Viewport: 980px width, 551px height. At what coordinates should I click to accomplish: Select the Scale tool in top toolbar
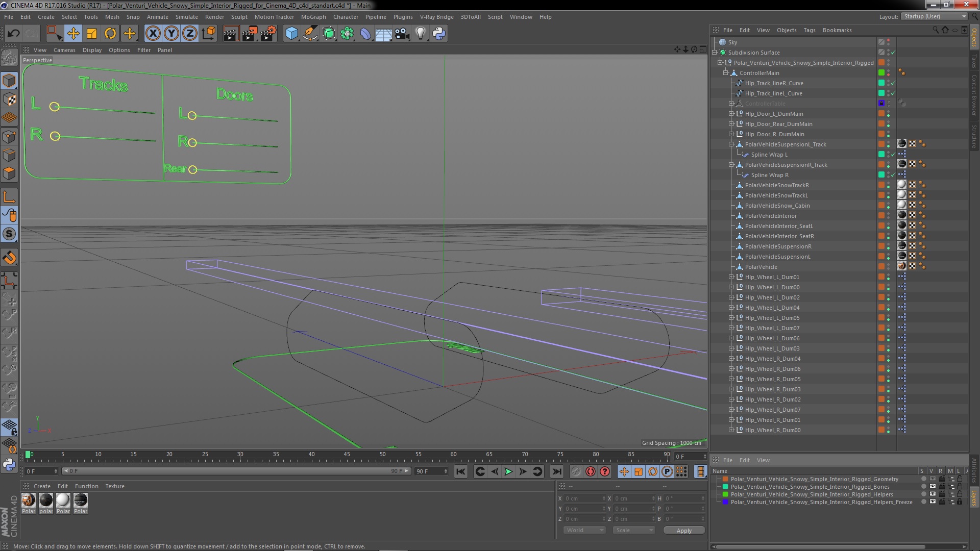click(x=92, y=34)
